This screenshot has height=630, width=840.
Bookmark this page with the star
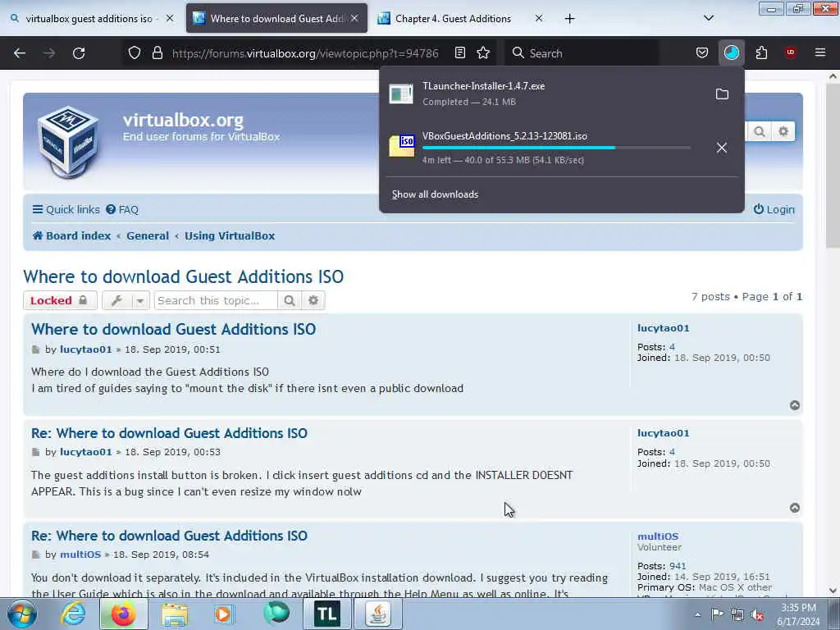483,52
